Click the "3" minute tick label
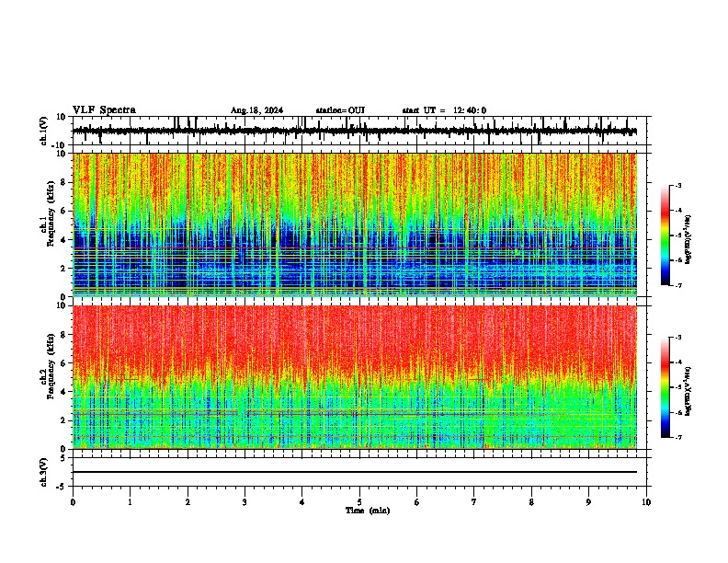728x563 pixels. coord(245,502)
